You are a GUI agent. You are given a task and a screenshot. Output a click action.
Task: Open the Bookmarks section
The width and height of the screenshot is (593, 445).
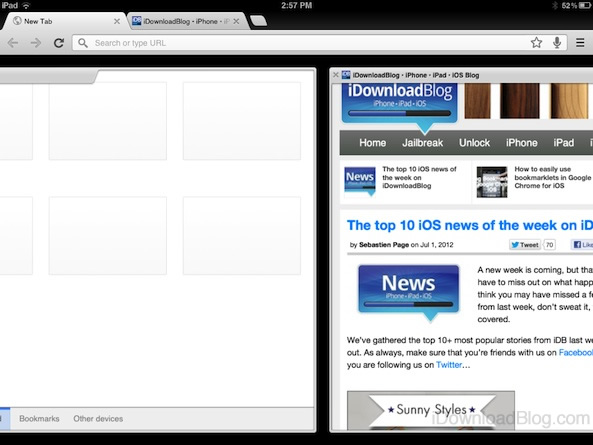(x=39, y=419)
